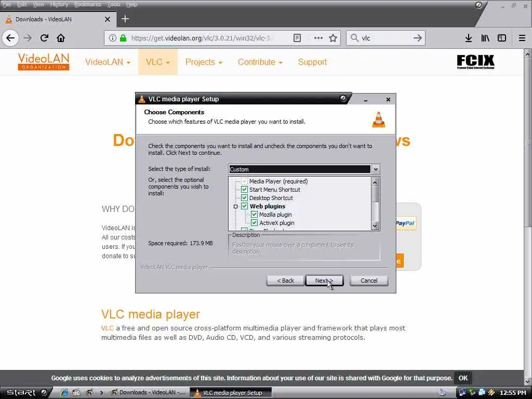This screenshot has width=532, height=399.
Task: Click the VLC cone icon in setup header
Action: pyautogui.click(x=379, y=119)
